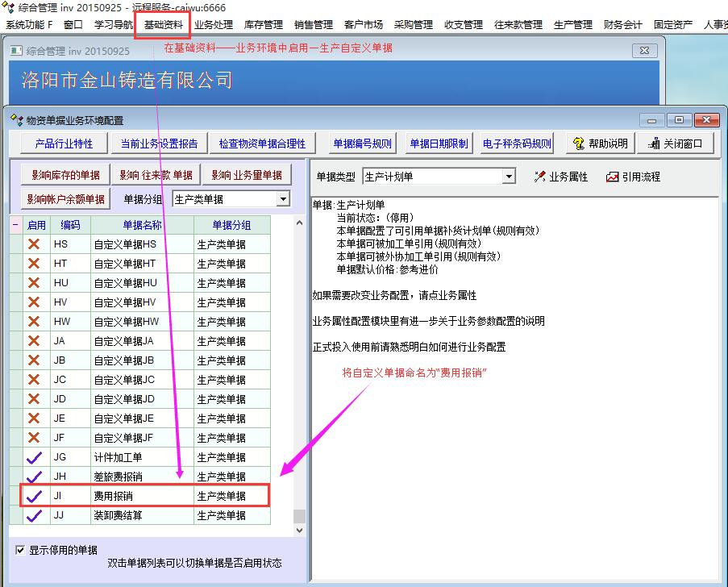The height and width of the screenshot is (587, 728).
Task: Open the 基础资料 menu
Action: [x=164, y=25]
